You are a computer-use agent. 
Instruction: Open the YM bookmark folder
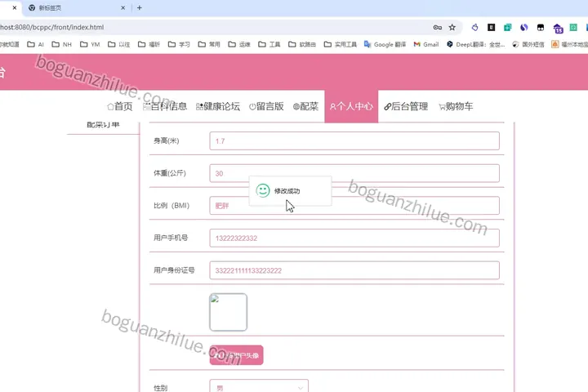pos(90,44)
